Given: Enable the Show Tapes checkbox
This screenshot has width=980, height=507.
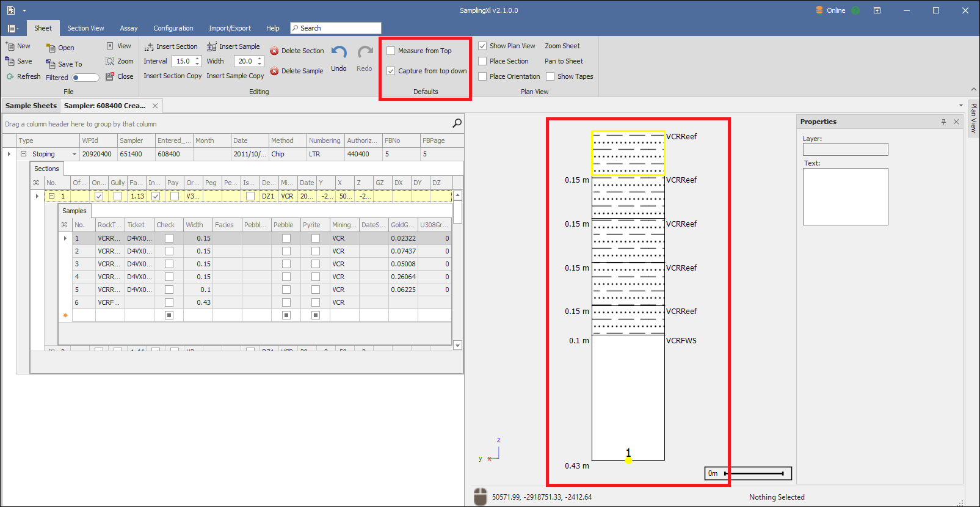Looking at the screenshot, I should pos(550,77).
